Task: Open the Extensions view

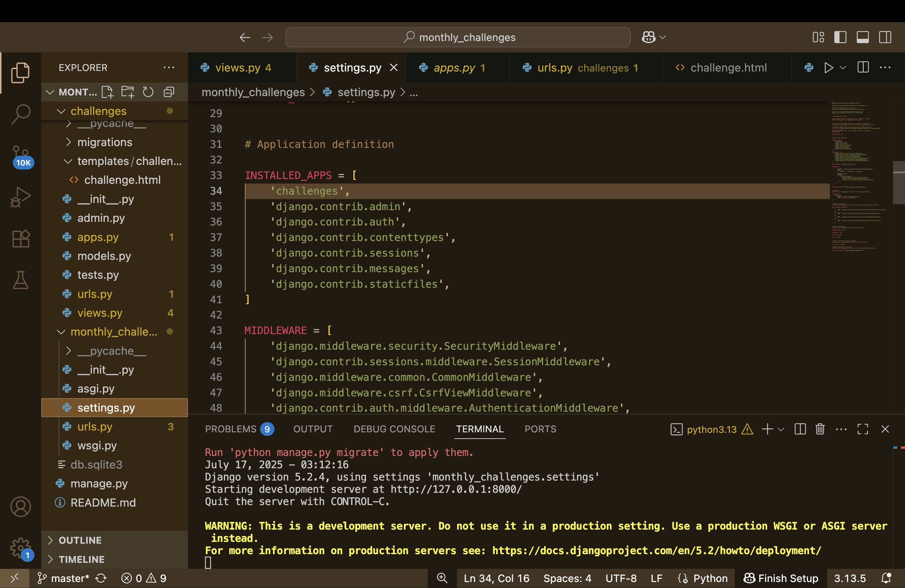Action: [21, 239]
